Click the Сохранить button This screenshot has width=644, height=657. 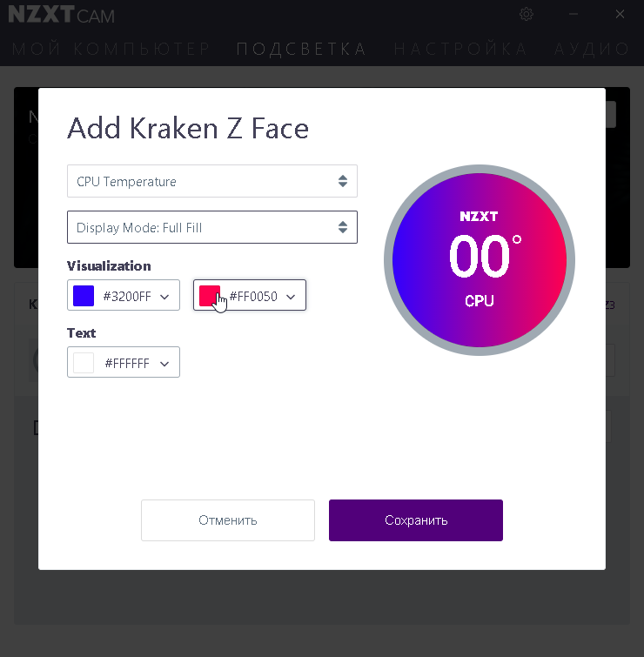tap(416, 520)
